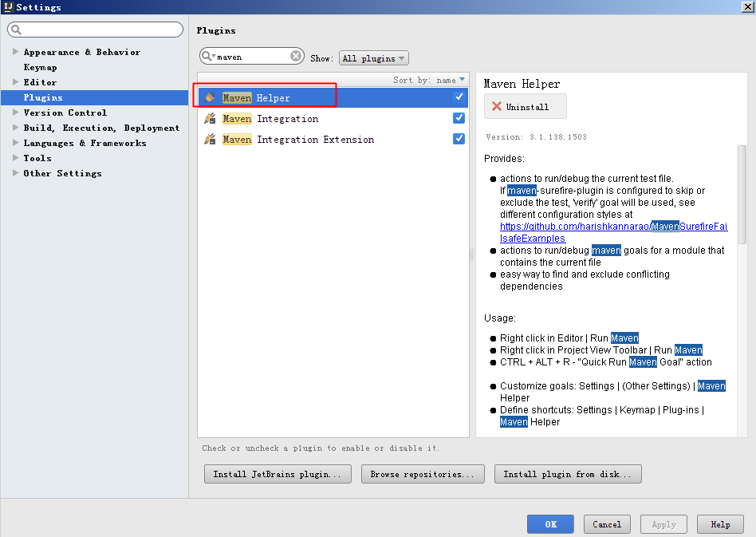756x537 pixels.
Task: Click Install plugin from disk button
Action: (568, 474)
